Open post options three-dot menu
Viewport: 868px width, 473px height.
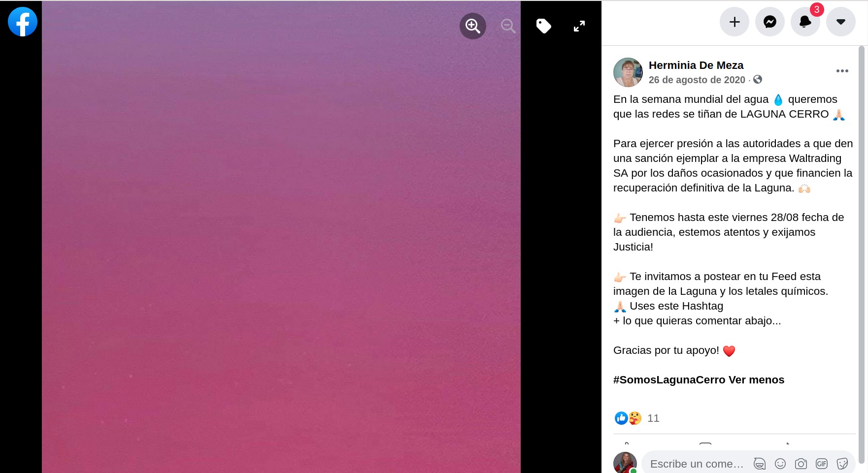[842, 71]
